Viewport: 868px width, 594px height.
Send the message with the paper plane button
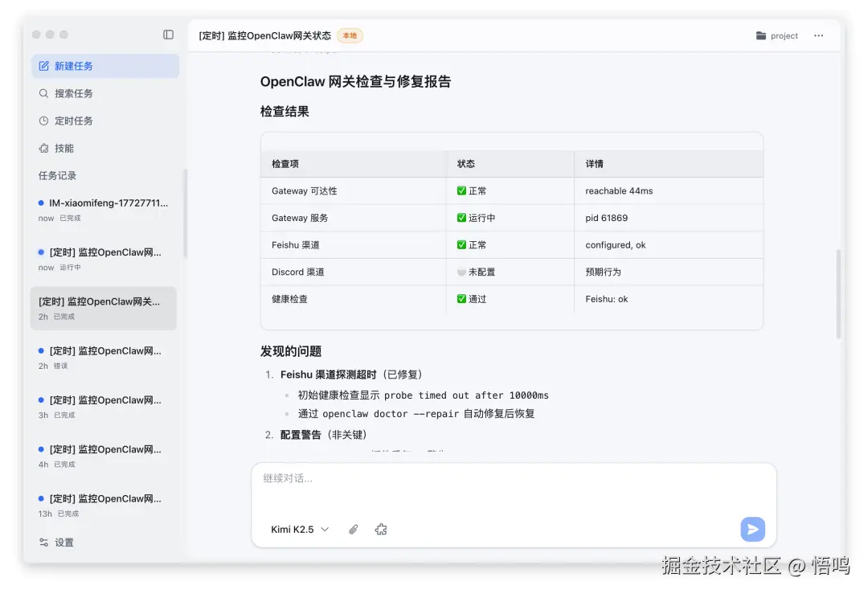pyautogui.click(x=752, y=529)
